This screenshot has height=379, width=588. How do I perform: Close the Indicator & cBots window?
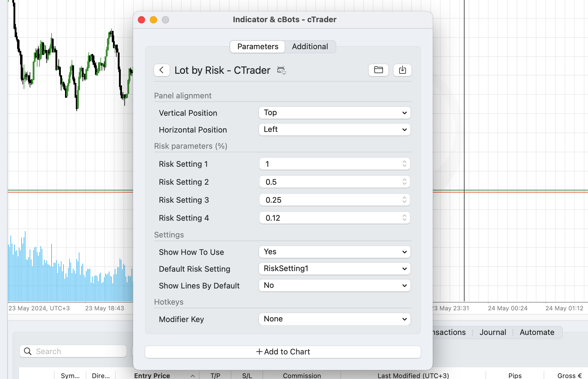click(141, 20)
